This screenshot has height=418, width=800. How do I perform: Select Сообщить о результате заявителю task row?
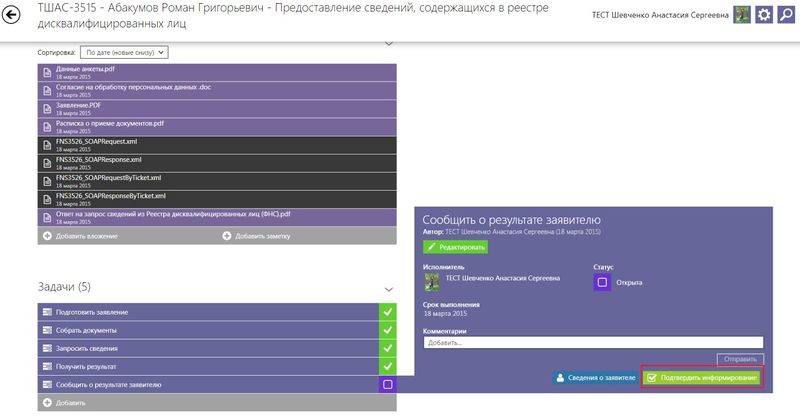(x=208, y=384)
